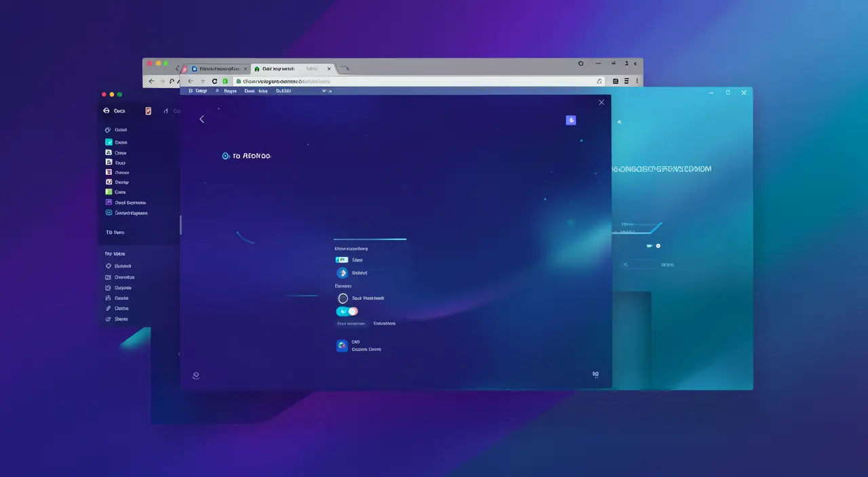Image resolution: width=868 pixels, height=477 pixels.
Task: Click the lock icon in sidebar's lower section
Action: 108,297
